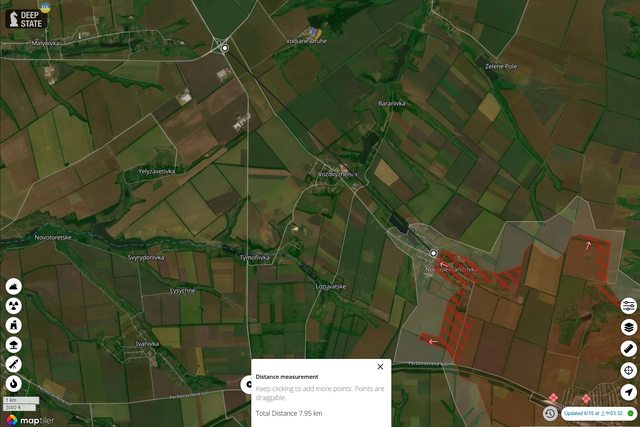Click the crosshair target icon
The height and width of the screenshot is (427, 640).
[x=628, y=370]
